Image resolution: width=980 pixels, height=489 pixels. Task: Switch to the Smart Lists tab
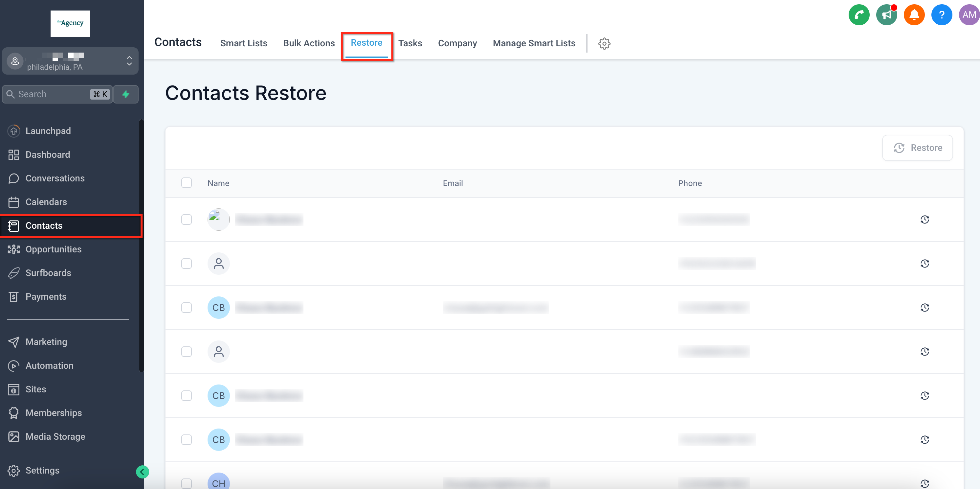pyautogui.click(x=243, y=43)
